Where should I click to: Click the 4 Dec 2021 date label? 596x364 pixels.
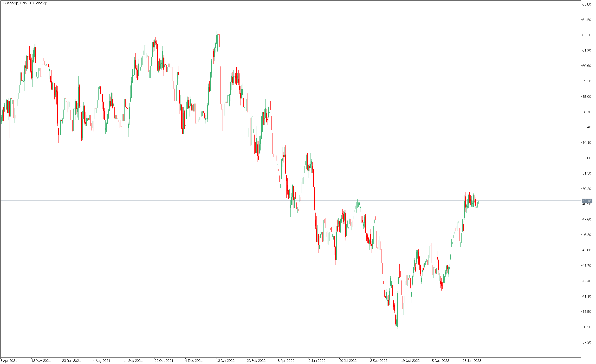[x=194, y=361]
